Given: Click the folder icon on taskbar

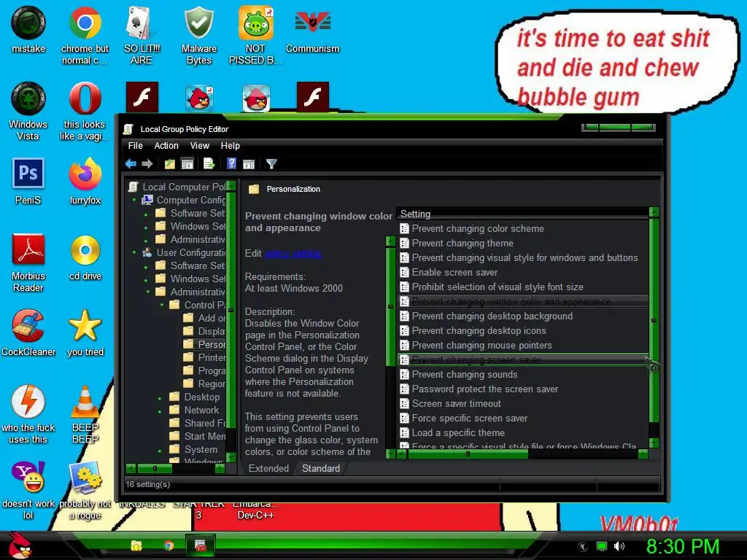Looking at the screenshot, I should tap(136, 545).
